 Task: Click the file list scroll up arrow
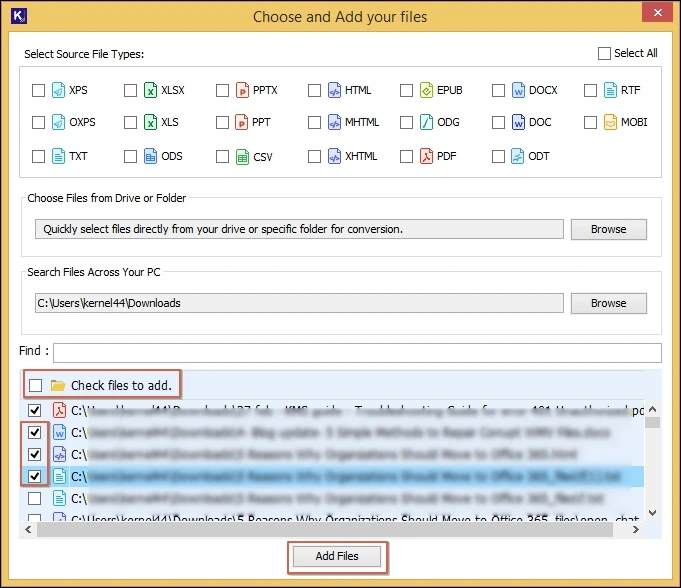point(652,409)
